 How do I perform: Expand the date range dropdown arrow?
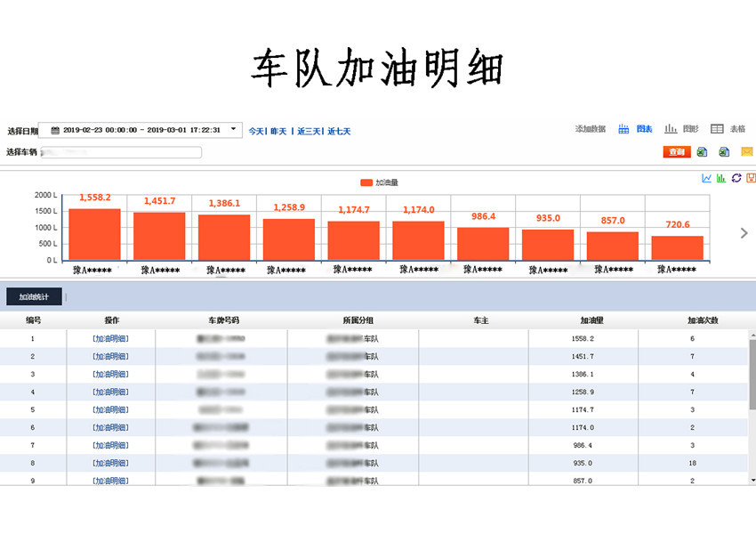pos(233,129)
